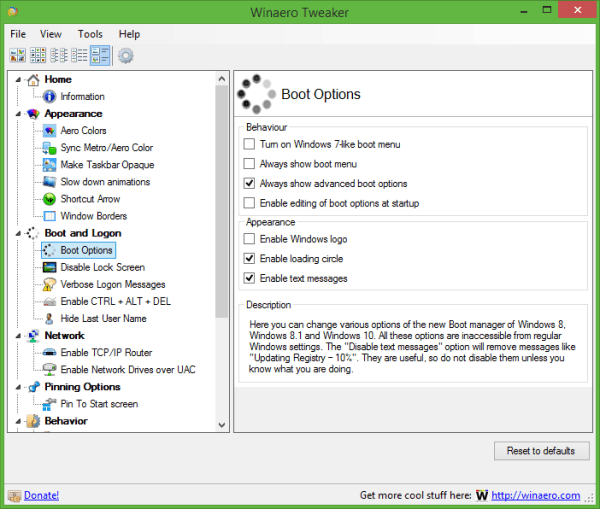Image resolution: width=600 pixels, height=509 pixels.
Task: Open the Donate! link
Action: [40, 495]
